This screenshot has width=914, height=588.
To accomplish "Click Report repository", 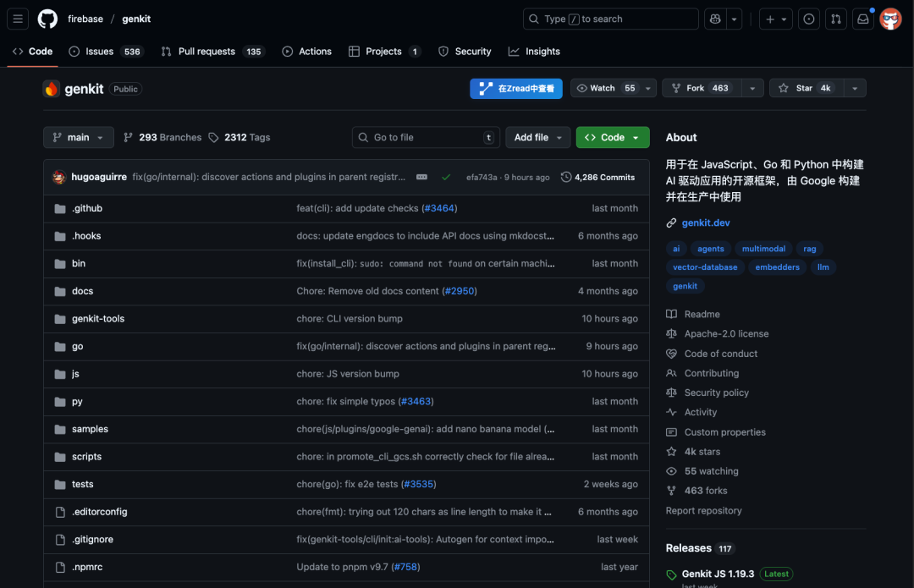I will point(703,510).
